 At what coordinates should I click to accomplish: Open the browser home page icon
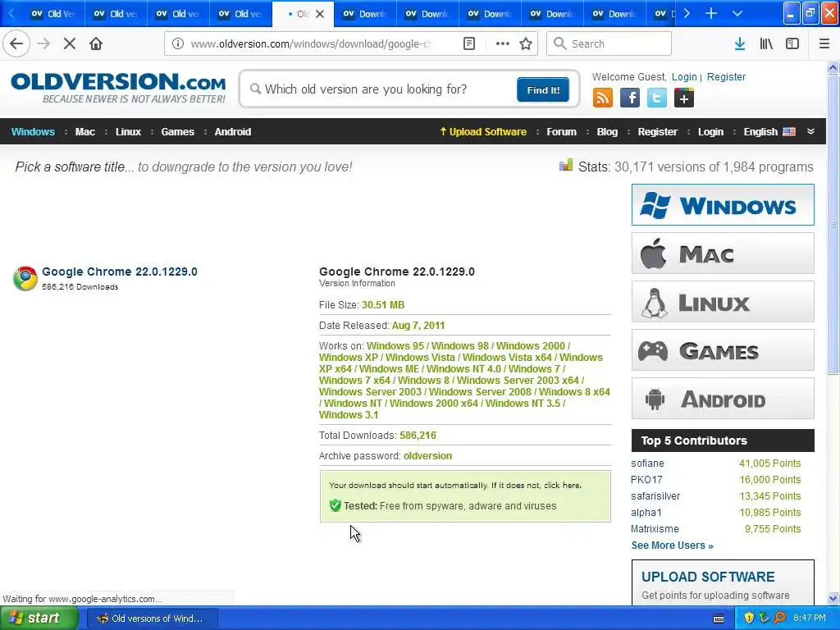(x=96, y=43)
